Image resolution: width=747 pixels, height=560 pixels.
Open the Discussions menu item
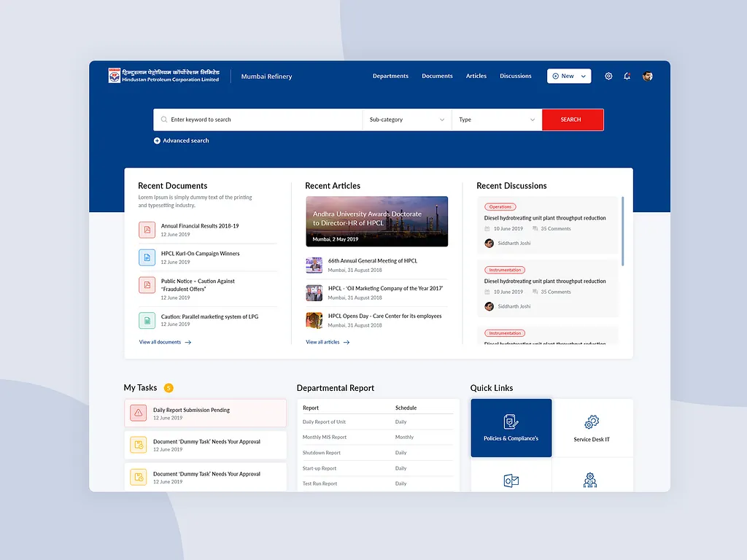click(515, 76)
